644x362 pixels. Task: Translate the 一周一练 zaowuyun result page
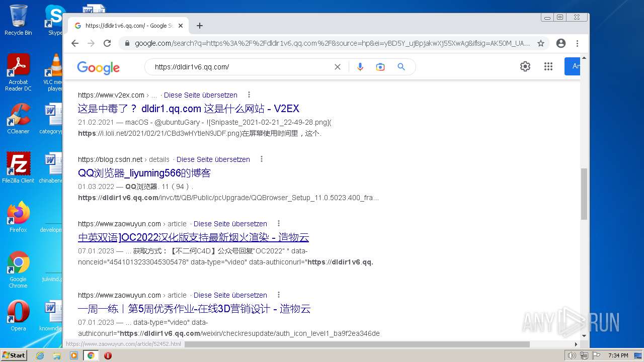click(230, 295)
